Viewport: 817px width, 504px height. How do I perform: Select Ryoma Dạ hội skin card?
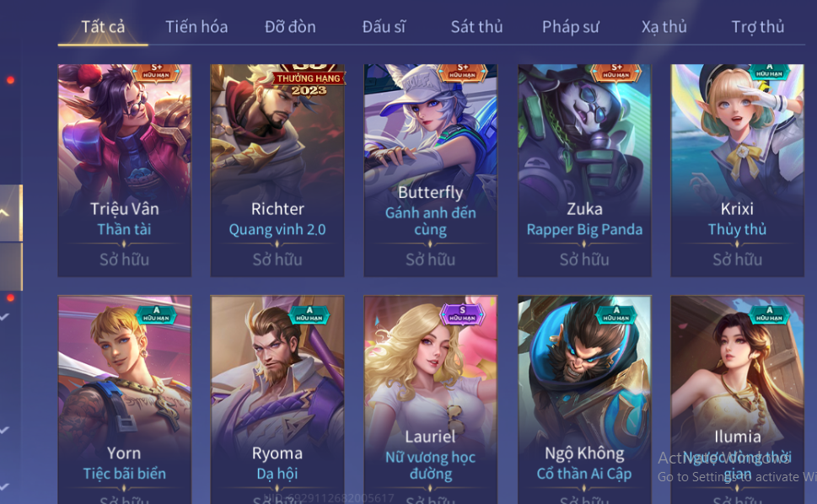click(x=277, y=399)
